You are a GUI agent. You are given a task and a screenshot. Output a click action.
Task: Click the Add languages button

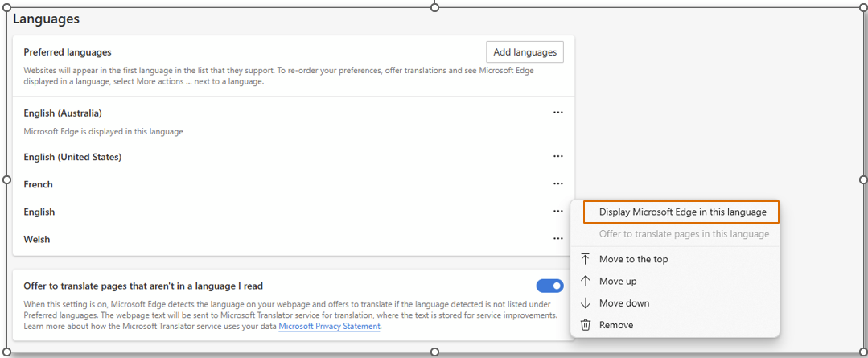525,52
